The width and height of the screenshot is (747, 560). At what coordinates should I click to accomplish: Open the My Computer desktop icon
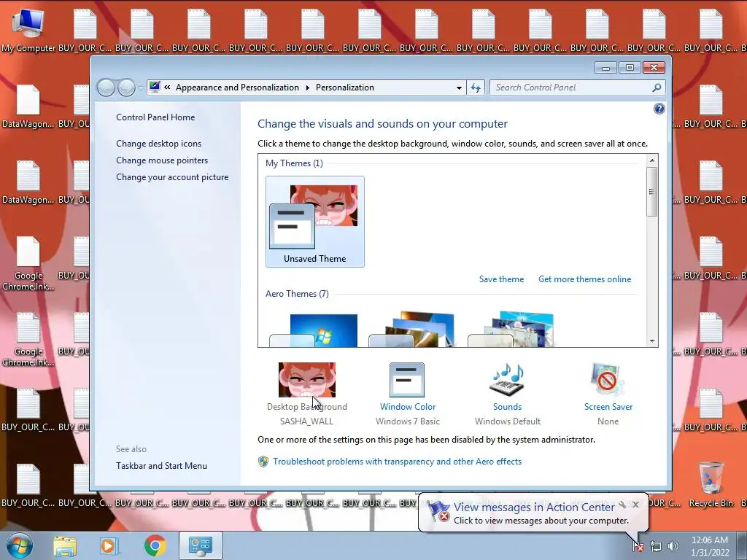tap(28, 29)
